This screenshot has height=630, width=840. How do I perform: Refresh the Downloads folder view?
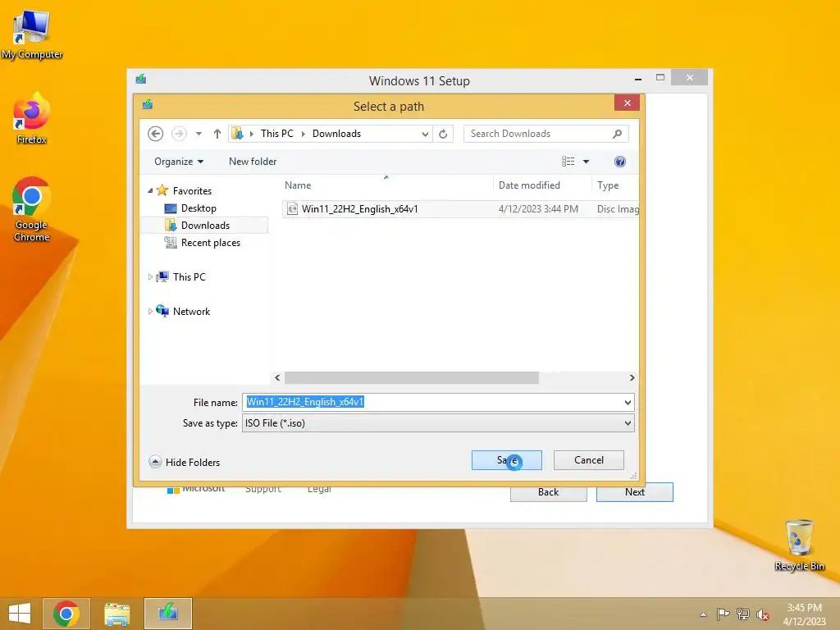point(443,134)
